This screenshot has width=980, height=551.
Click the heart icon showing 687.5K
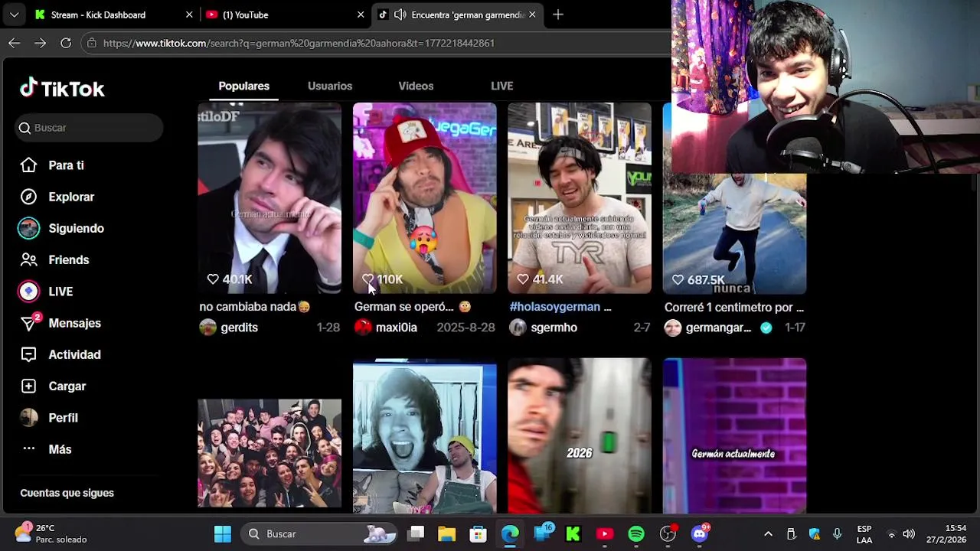pos(678,279)
